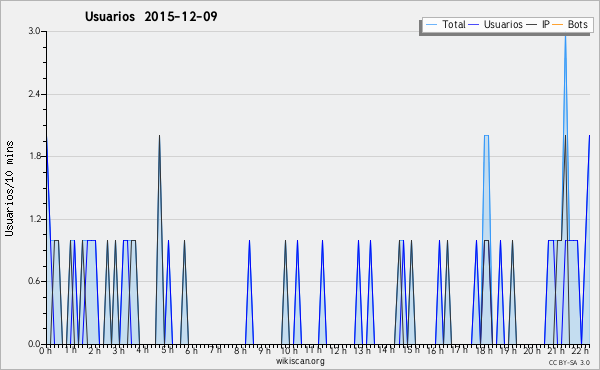Click the y-axis value '2.4'

click(x=34, y=94)
